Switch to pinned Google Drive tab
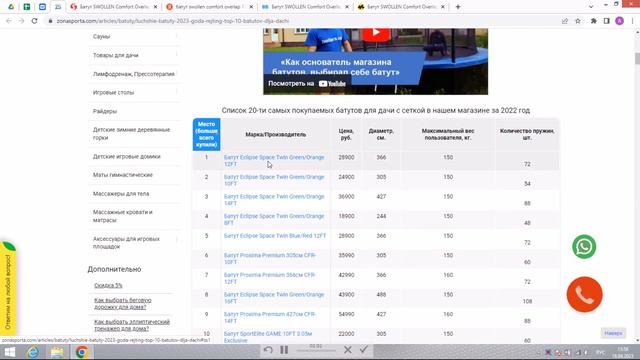The width and height of the screenshot is (640, 360). pyautogui.click(x=11, y=7)
